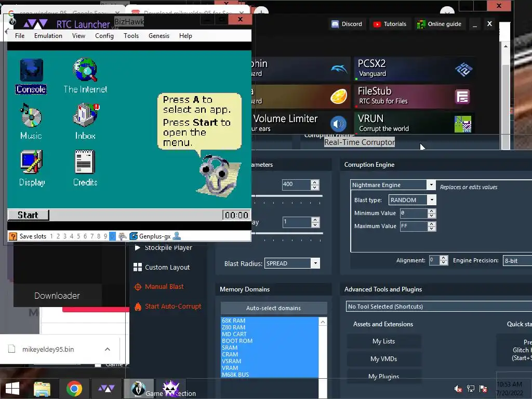532x399 pixels.
Task: Open the Emulation menu
Action: pos(48,36)
